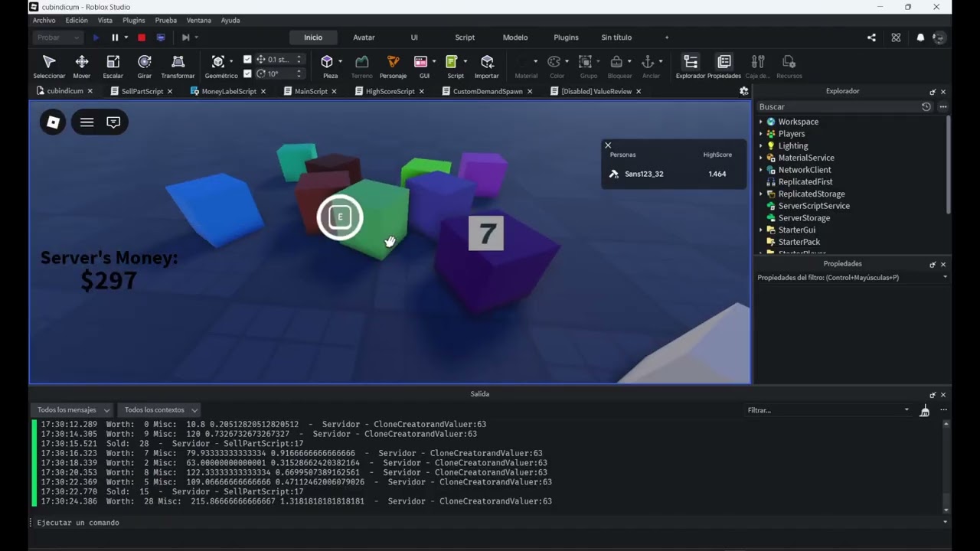Open the Recursos manager

(x=789, y=67)
